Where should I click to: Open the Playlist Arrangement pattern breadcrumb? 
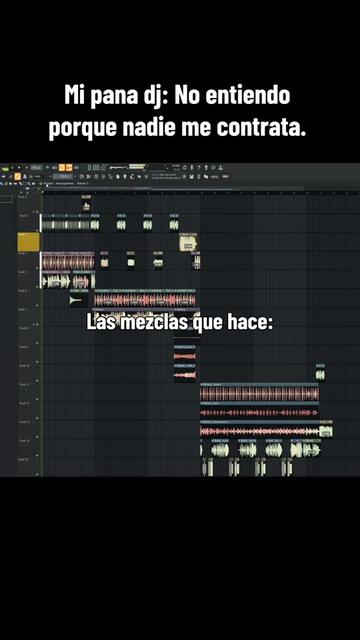67,184
